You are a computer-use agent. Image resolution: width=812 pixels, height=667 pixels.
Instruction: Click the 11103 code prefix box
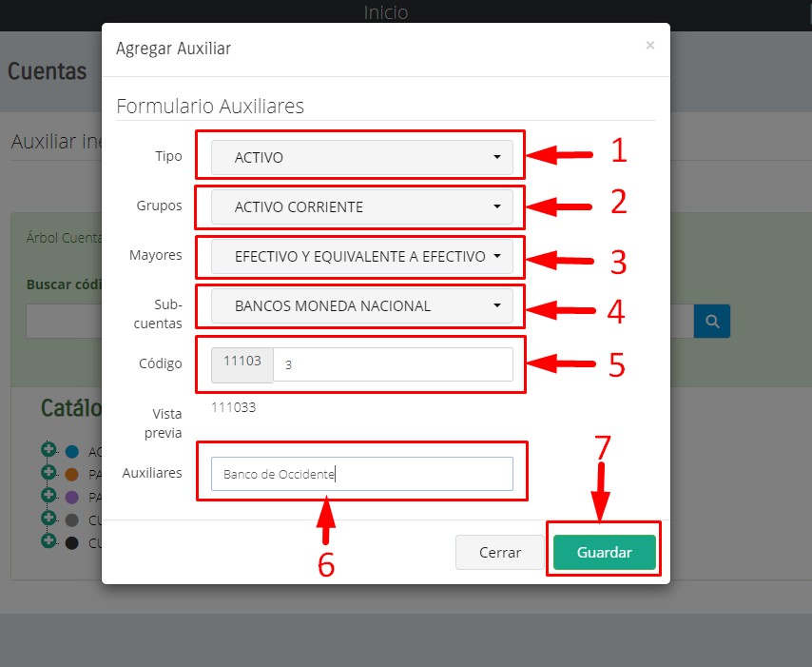point(242,364)
